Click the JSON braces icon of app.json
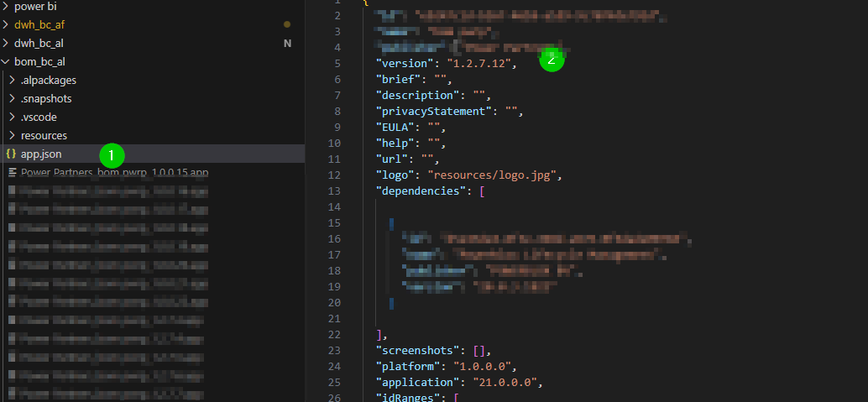The width and height of the screenshot is (868, 402). (x=11, y=154)
